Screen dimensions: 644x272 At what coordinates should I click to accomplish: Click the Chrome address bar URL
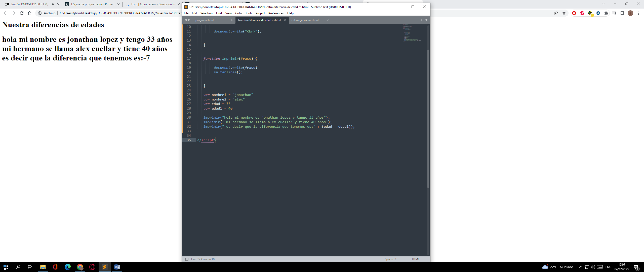pyautogui.click(x=121, y=13)
